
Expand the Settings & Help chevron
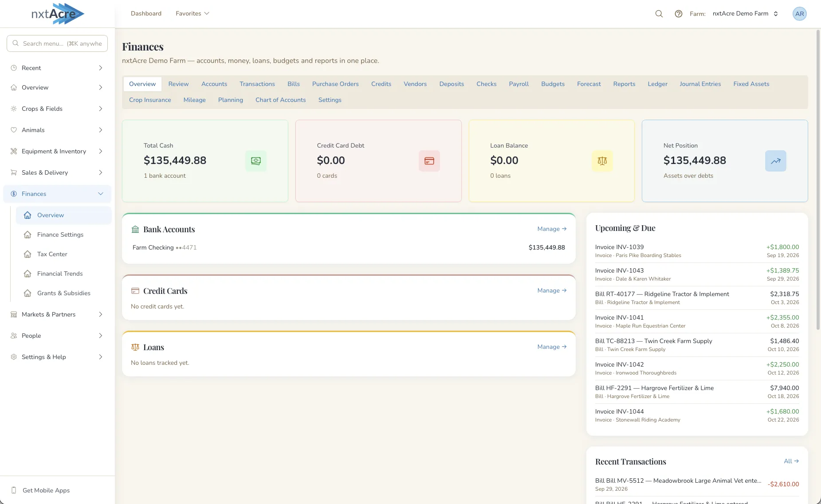[x=101, y=357]
